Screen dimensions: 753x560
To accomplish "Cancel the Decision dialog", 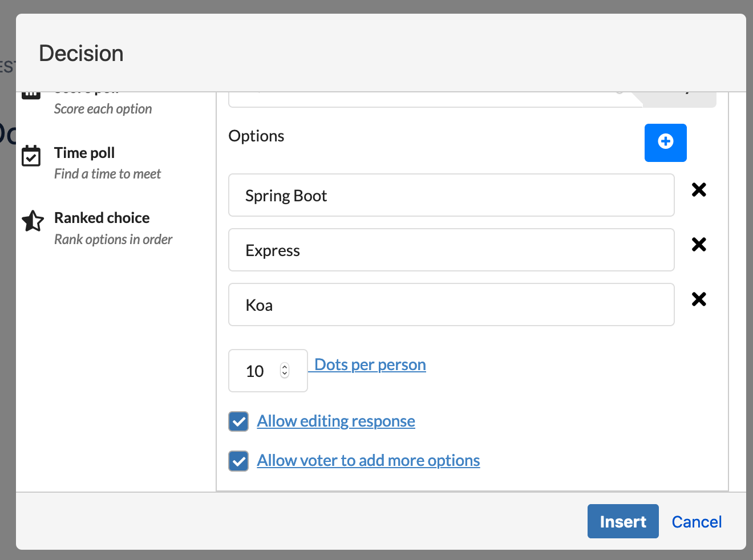I will (696, 522).
